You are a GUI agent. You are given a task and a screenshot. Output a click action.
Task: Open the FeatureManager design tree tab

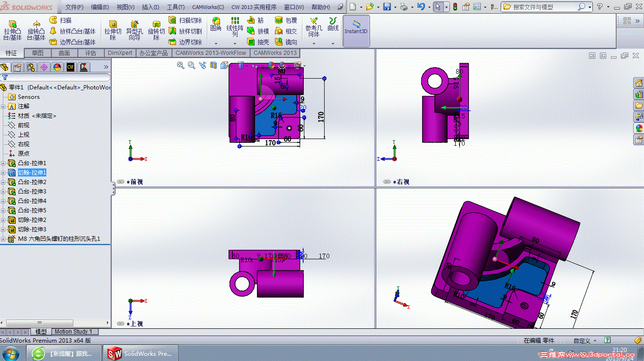tap(4, 67)
